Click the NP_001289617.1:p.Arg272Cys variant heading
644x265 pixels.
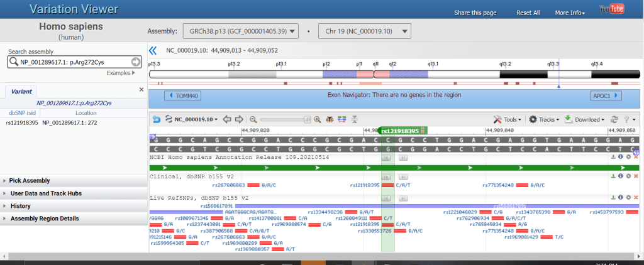coord(74,103)
